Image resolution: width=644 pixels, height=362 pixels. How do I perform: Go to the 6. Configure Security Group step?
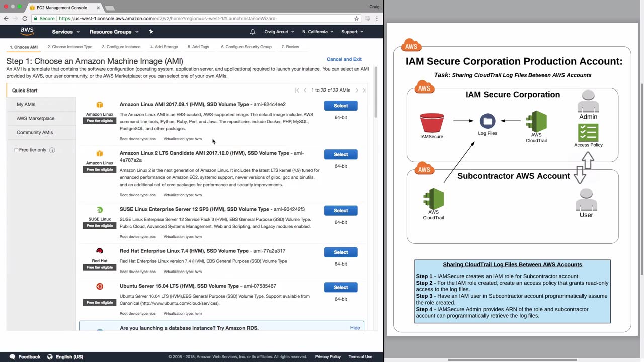tap(246, 47)
